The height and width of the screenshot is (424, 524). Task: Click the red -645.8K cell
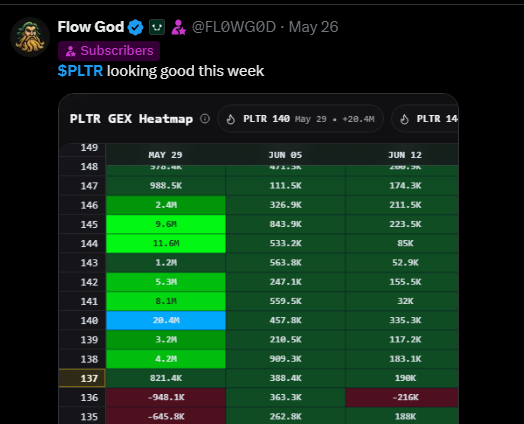166,416
